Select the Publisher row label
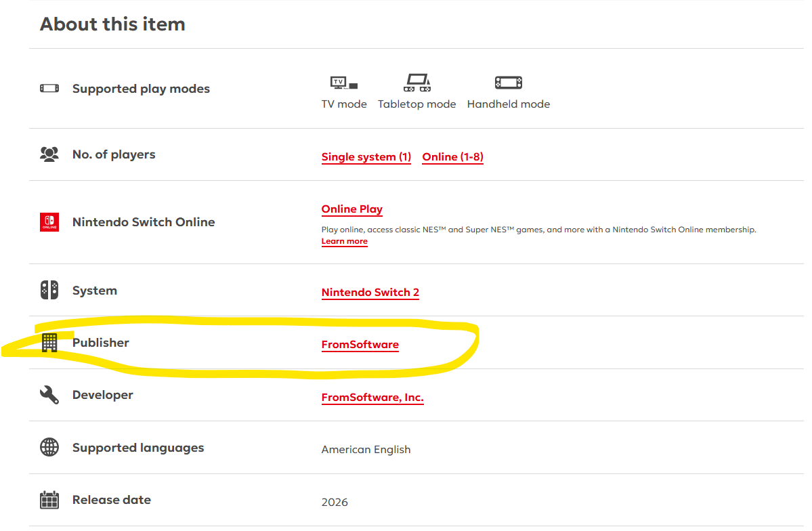The width and height of the screenshot is (812, 531). [x=100, y=343]
